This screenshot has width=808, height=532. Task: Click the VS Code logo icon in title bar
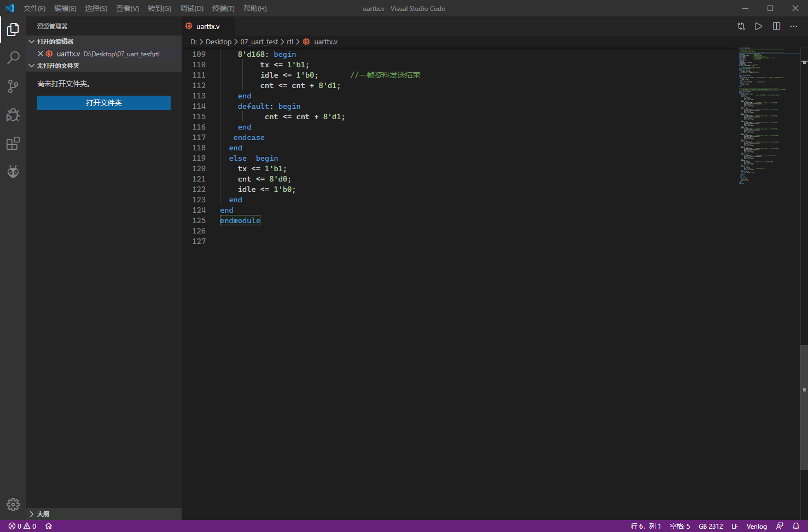click(10, 8)
